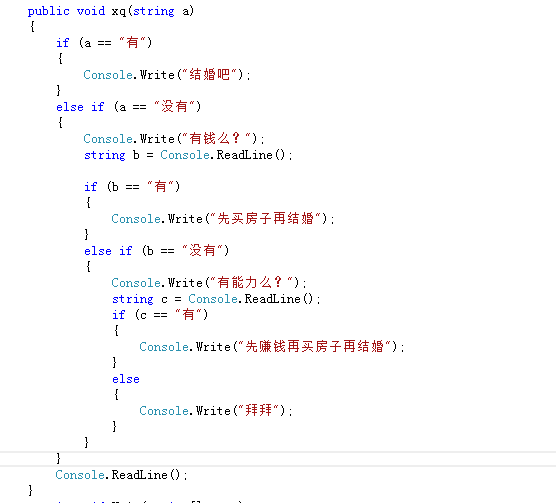Image resolution: width=556 pixels, height=503 pixels.
Task: Click the 'void' keyword in method declaration
Action: point(91,11)
